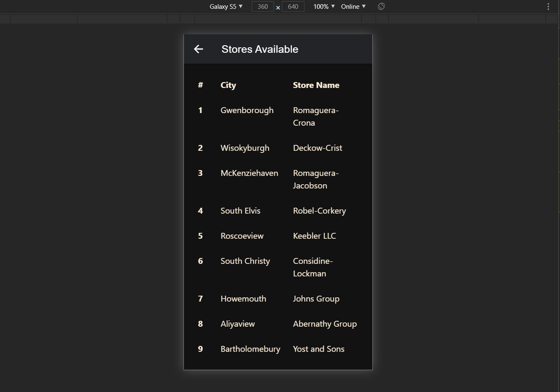The height and width of the screenshot is (392, 560).
Task: Click Keebler LLC in the Roscoeview row
Action: click(x=314, y=236)
